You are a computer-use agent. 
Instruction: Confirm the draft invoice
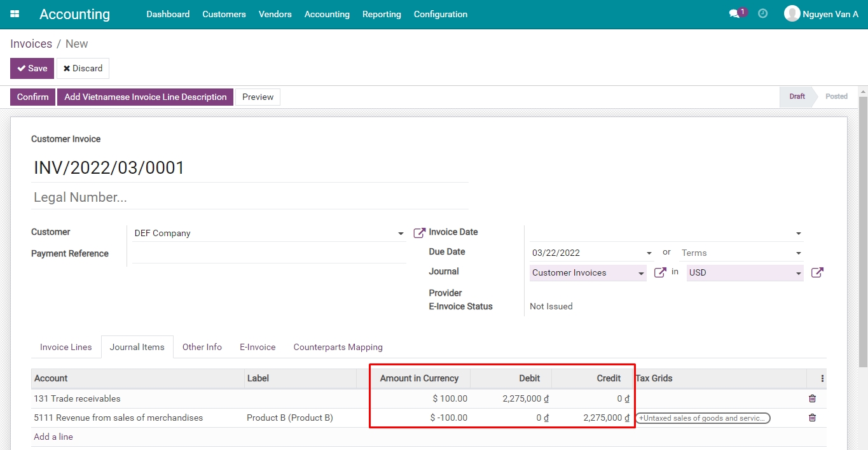coord(32,97)
